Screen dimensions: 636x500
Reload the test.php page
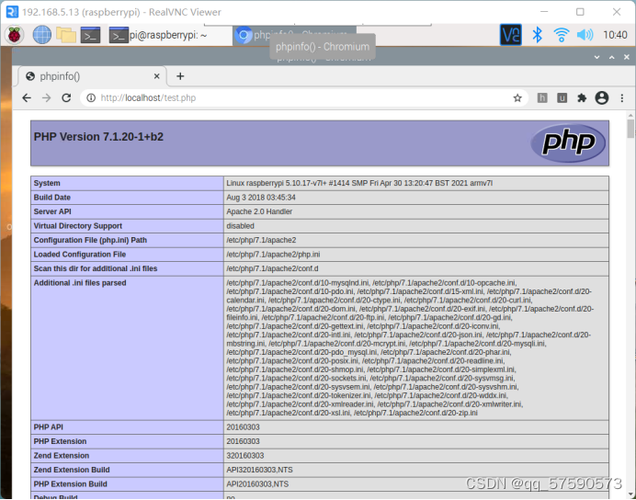(66, 98)
